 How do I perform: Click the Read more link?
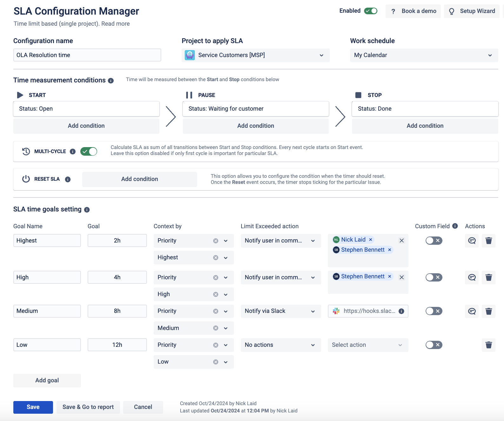point(116,24)
